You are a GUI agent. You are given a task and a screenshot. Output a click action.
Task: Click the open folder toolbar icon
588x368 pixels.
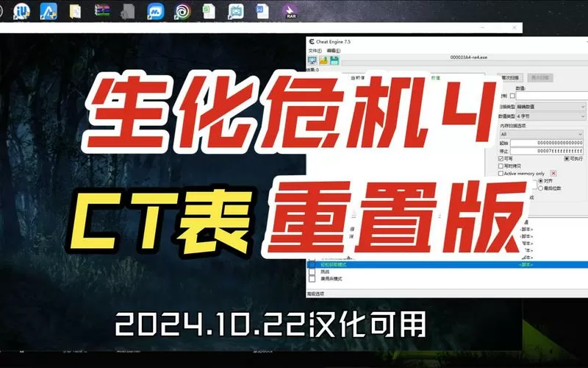tap(323, 60)
